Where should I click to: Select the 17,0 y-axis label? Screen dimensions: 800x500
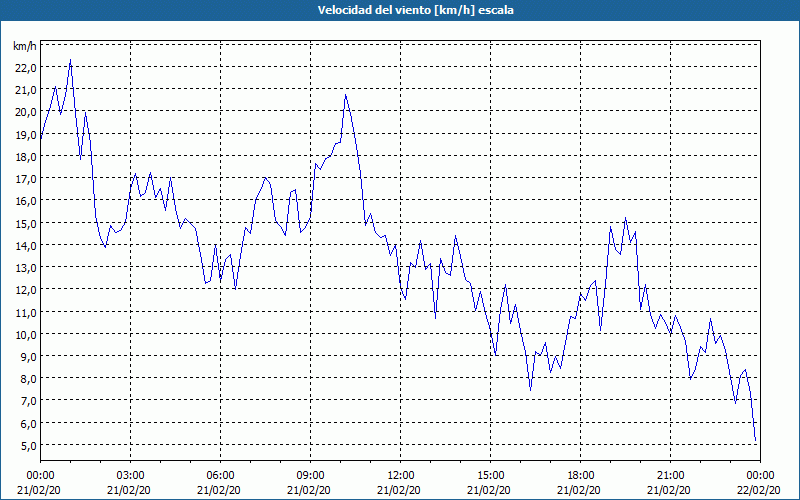click(27, 179)
